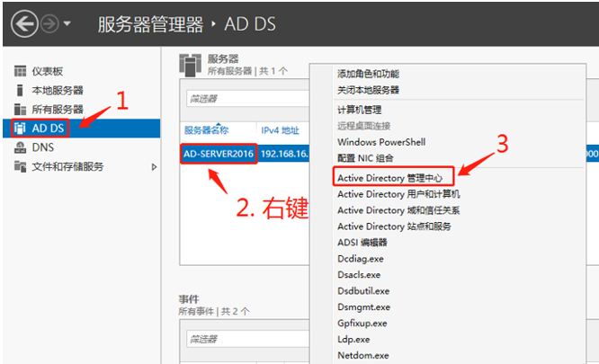Open Active Directory 站点和服务

click(x=394, y=226)
